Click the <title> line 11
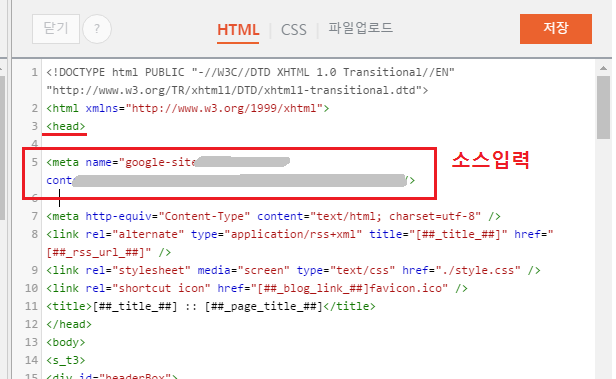616x379 pixels. click(211, 306)
